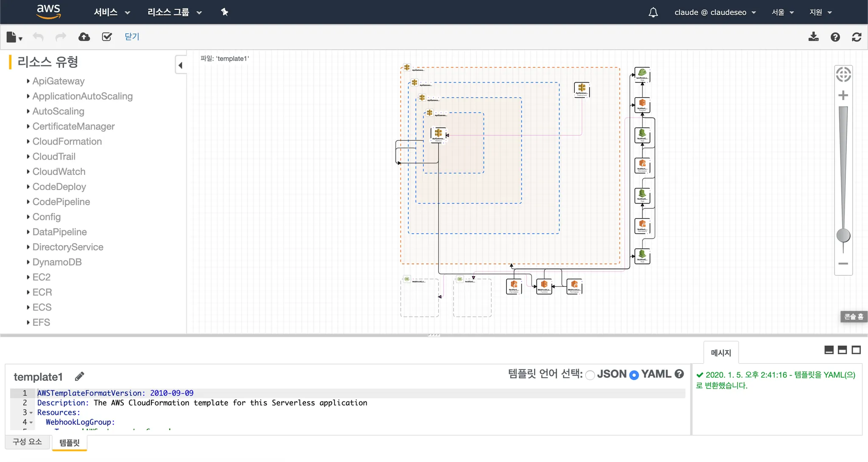Click the 콘솔 홈 button
868x462 pixels.
(854, 316)
